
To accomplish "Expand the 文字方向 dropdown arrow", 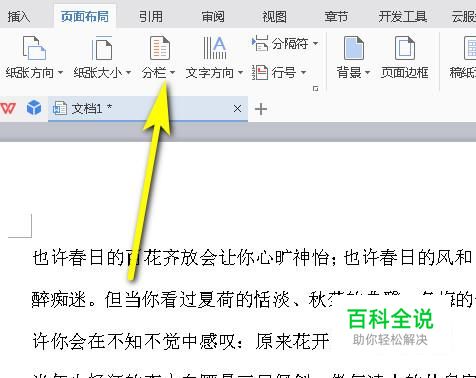I will click(x=240, y=72).
